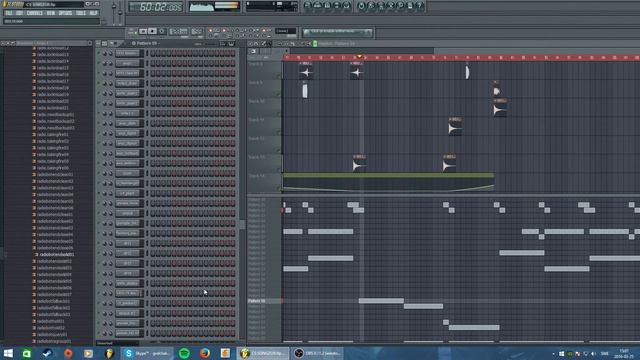
Task: Open Steam from taskbar
Action: tap(47, 353)
